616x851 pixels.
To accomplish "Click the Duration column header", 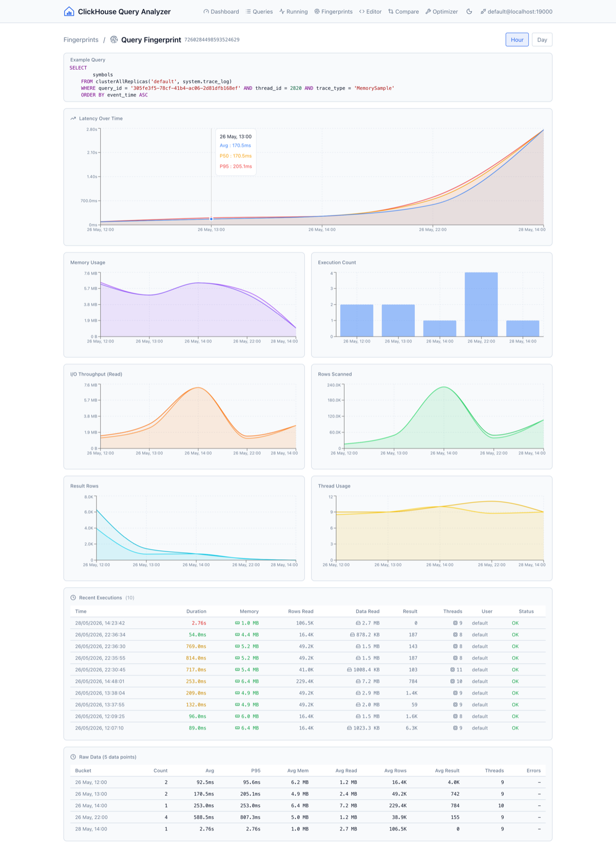I will point(196,611).
